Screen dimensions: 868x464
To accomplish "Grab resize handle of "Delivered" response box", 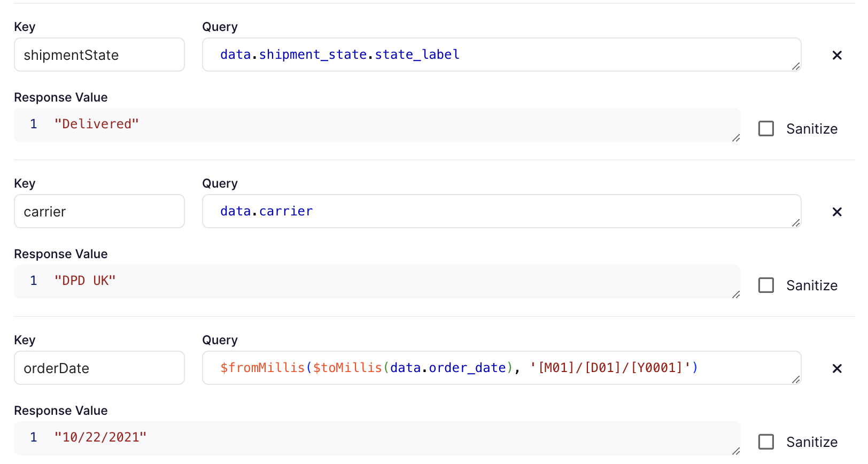I will [736, 138].
